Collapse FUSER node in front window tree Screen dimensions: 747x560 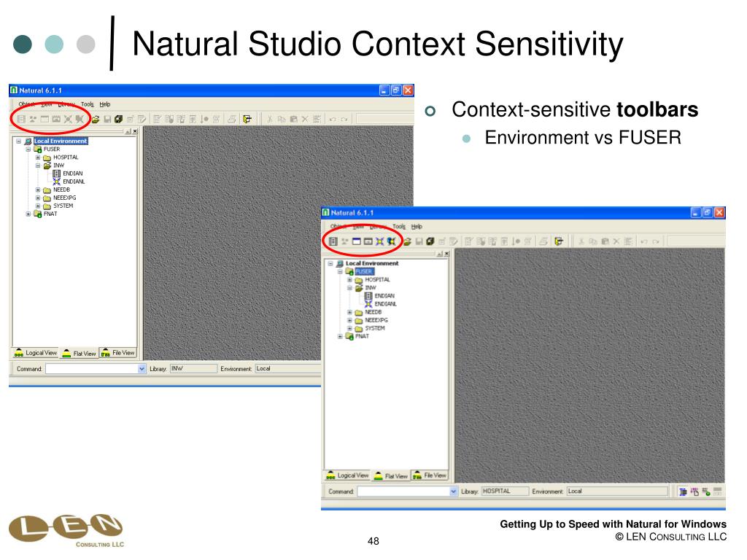tap(340, 271)
